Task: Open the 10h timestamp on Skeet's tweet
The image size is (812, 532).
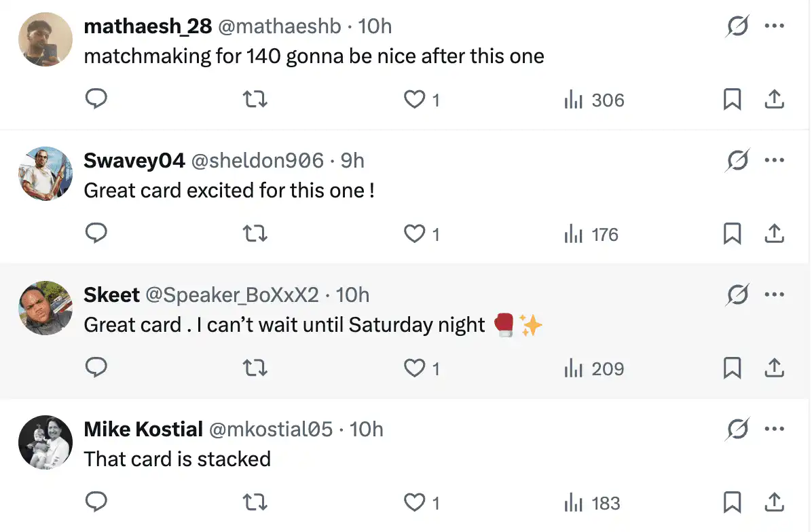Action: point(352,294)
